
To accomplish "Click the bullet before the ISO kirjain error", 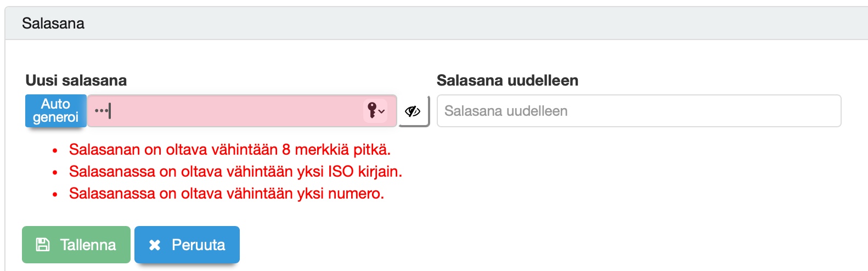I will point(55,172).
